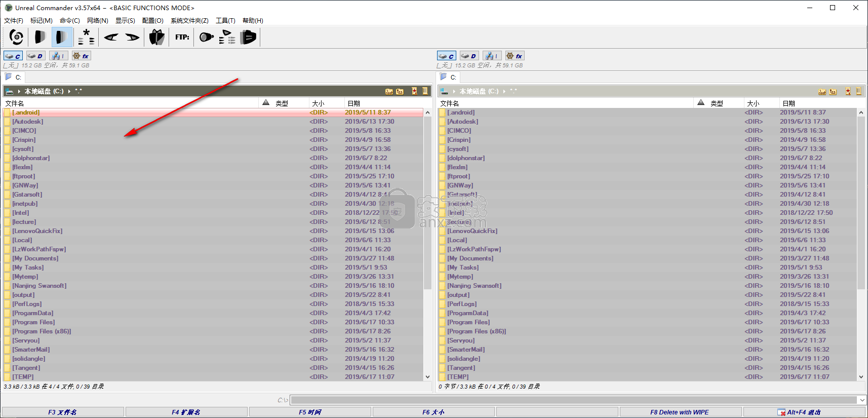
Task: Click F4 扩展名 button
Action: [x=186, y=412]
